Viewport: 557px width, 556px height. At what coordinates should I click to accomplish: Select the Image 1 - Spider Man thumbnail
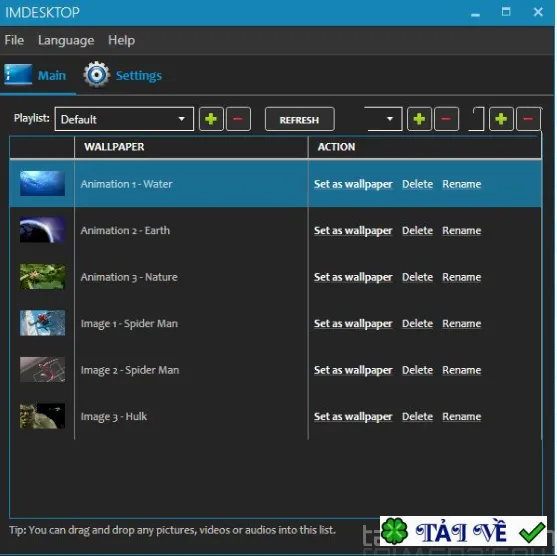click(43, 323)
